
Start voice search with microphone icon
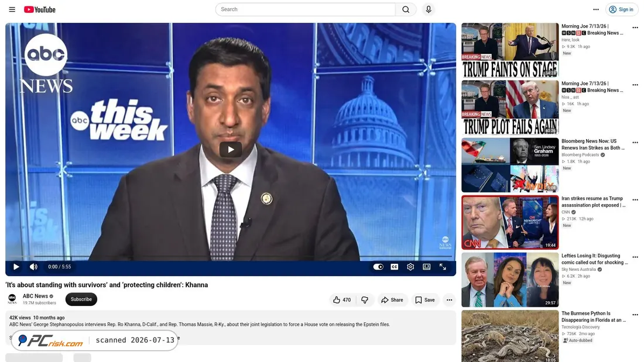click(429, 9)
